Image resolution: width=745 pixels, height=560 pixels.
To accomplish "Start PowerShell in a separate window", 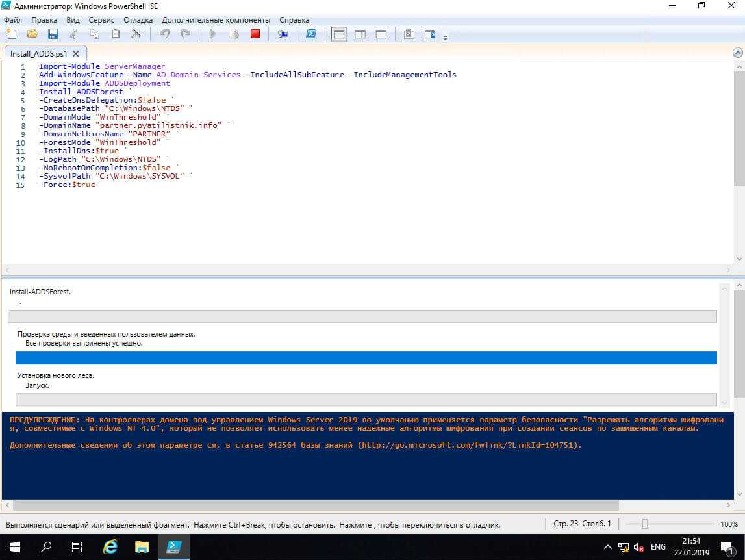I will tap(311, 34).
